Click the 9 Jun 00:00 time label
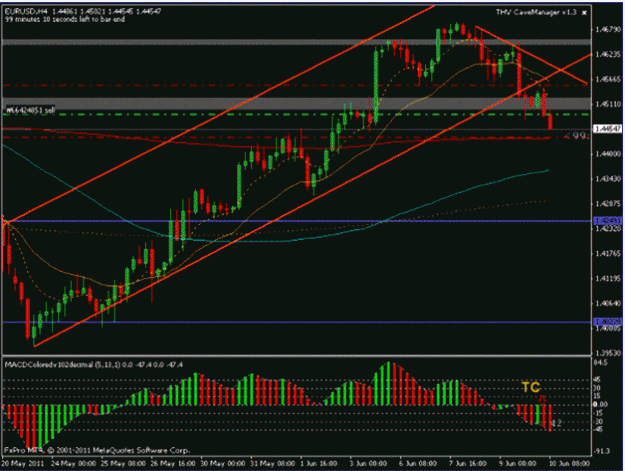The height and width of the screenshot is (471, 625). click(518, 463)
